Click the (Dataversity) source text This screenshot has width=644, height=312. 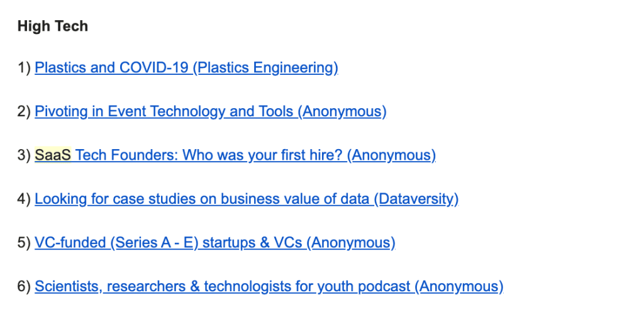pos(416,199)
